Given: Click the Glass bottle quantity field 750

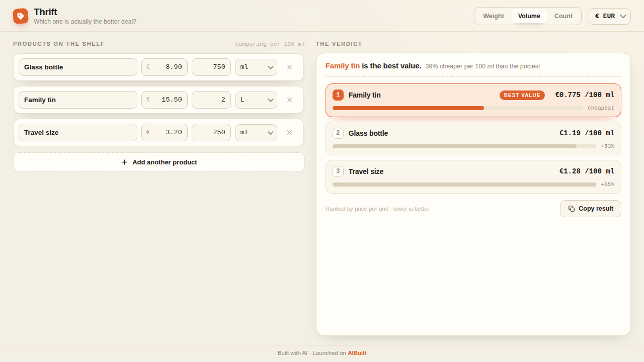Looking at the screenshot, I should click(211, 67).
